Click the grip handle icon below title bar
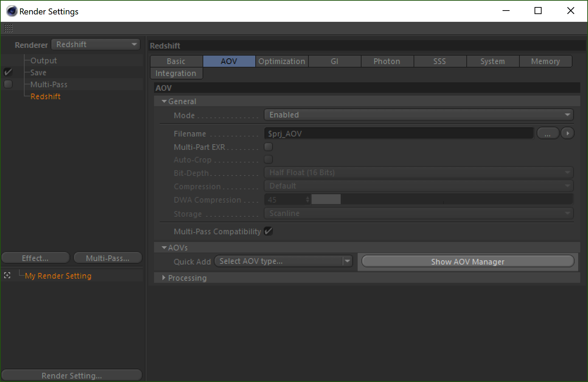 point(8,28)
